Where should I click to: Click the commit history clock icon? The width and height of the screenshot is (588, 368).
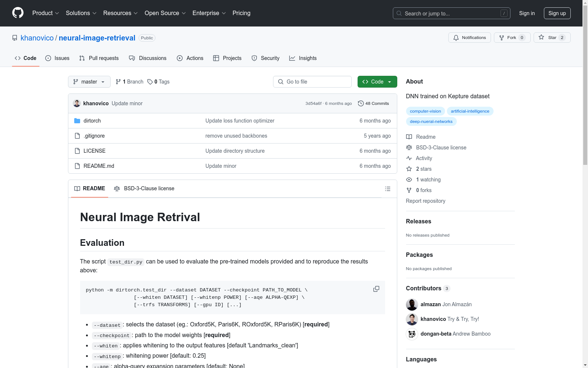[361, 103]
